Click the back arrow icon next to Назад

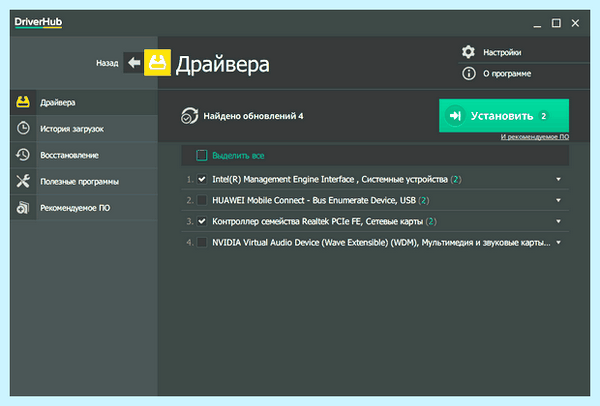(x=134, y=62)
